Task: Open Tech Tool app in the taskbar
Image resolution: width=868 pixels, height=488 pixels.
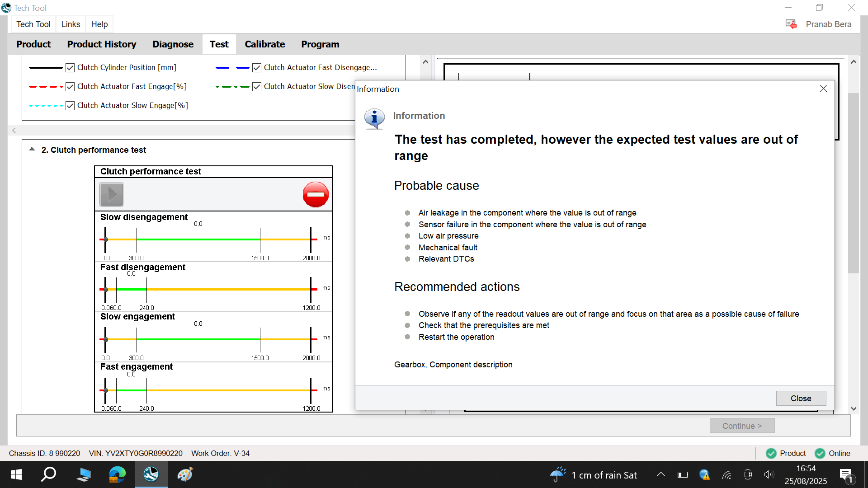Action: 151,474
